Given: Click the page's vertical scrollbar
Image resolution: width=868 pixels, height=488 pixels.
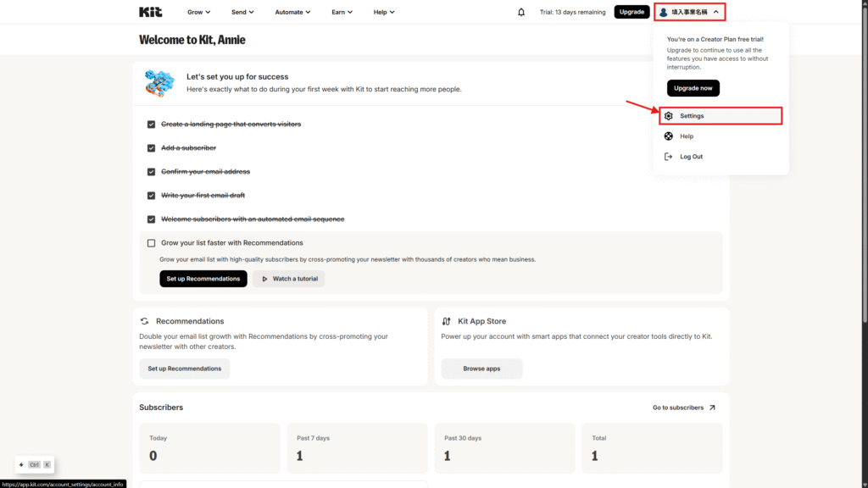Looking at the screenshot, I should tap(863, 169).
